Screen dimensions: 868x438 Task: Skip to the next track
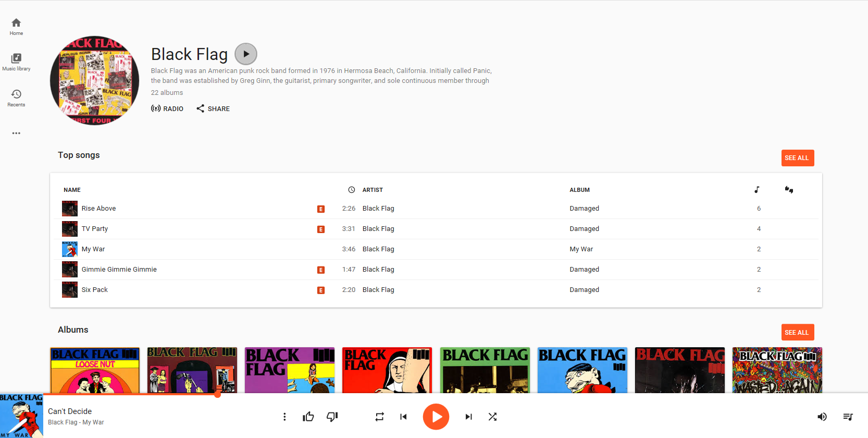click(469, 417)
